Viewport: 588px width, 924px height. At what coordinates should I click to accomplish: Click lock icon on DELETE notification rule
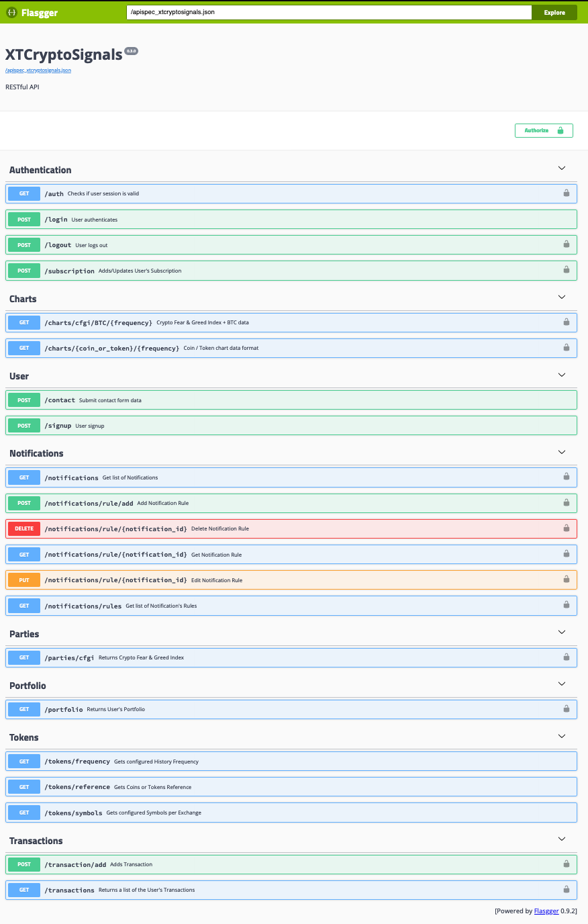(x=567, y=528)
